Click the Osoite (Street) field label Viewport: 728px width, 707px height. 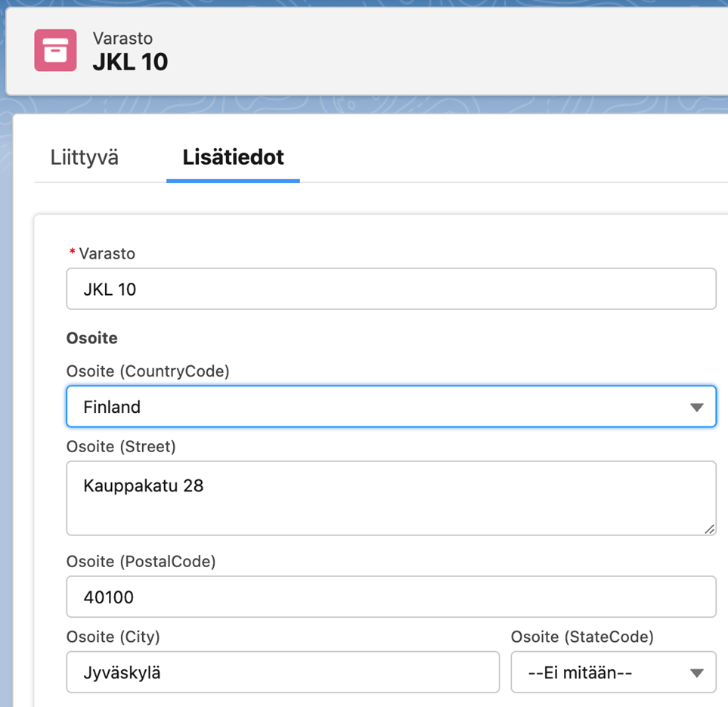(121, 446)
